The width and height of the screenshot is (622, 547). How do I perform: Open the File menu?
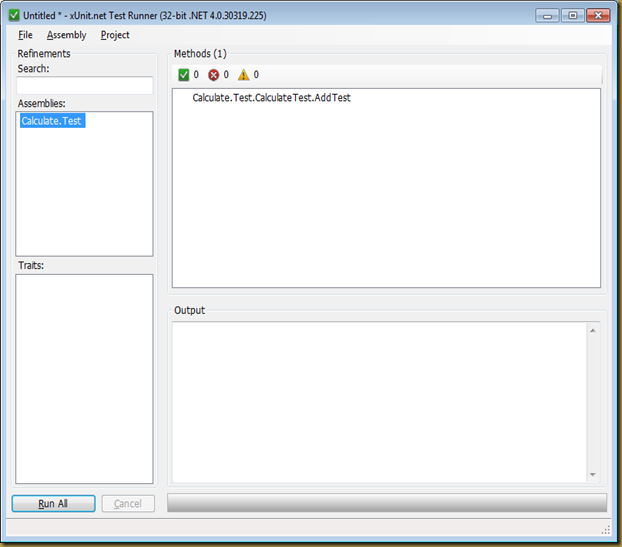tap(25, 35)
